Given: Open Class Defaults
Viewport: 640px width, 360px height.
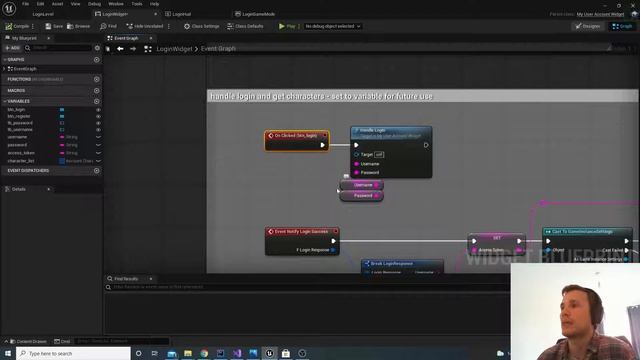Looking at the screenshot, I should click(x=245, y=26).
